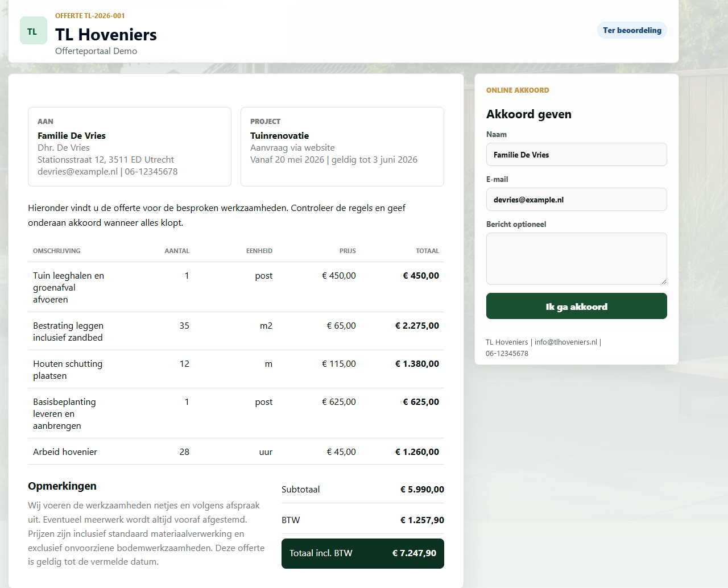Click the TL logo badge
This screenshot has height=588, width=728.
pos(34,31)
